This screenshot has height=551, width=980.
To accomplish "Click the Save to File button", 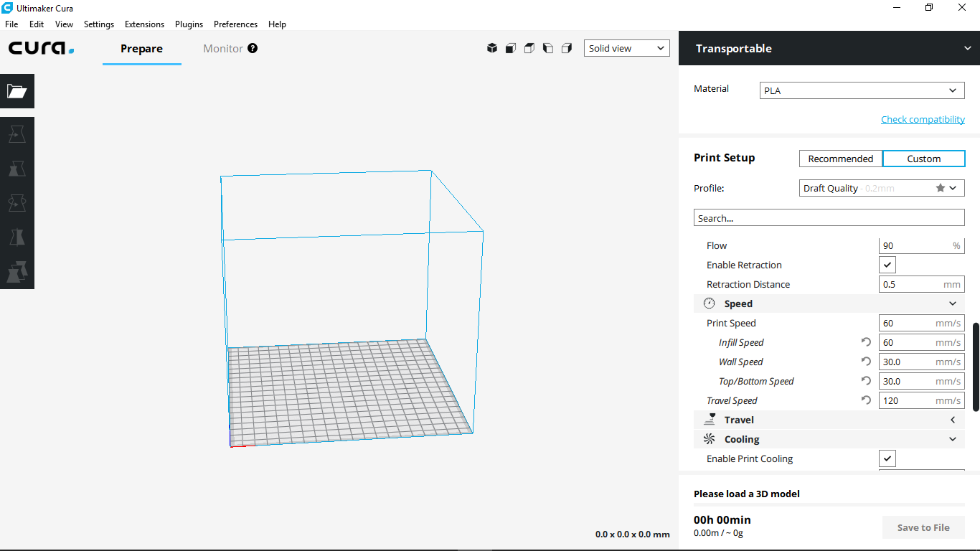I will 923,527.
